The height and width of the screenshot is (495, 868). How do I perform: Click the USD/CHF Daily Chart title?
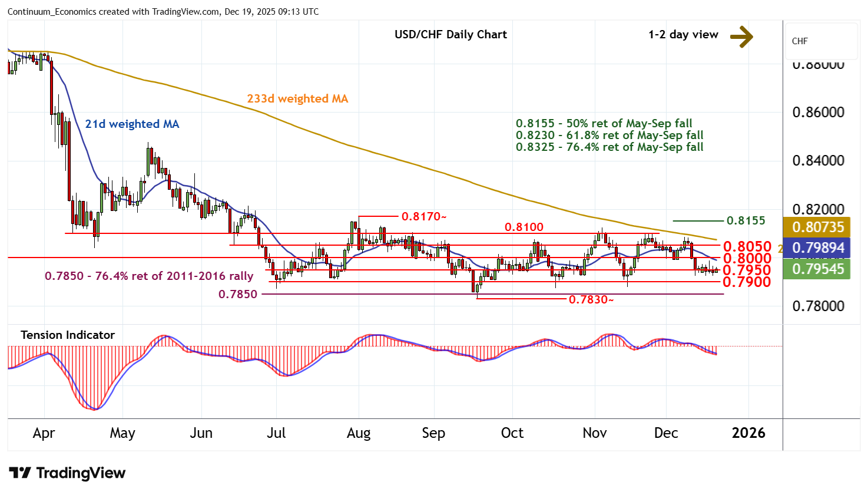[450, 35]
